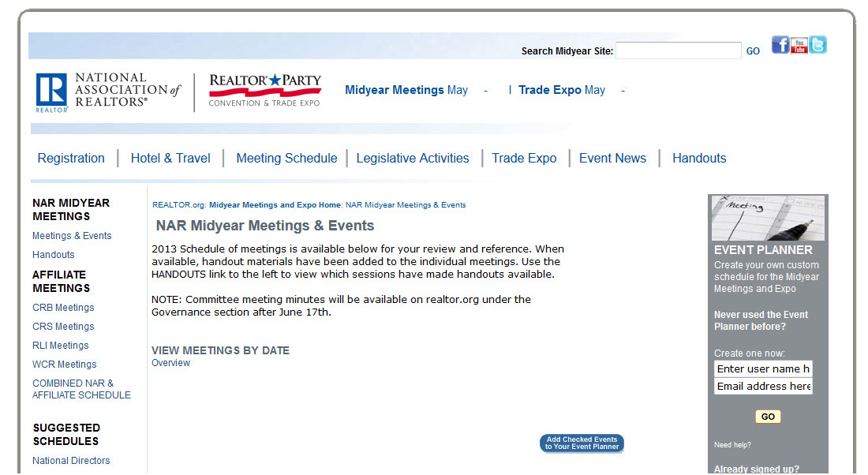
Task: Open CRB Meetings link
Action: point(63,308)
